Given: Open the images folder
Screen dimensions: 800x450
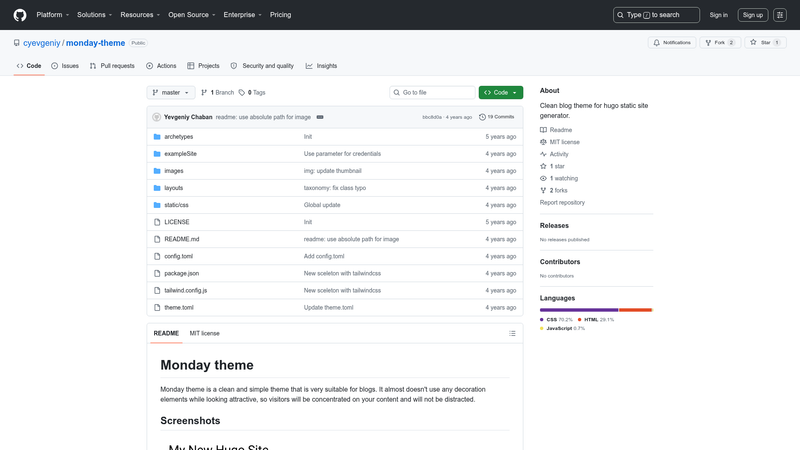Looking at the screenshot, I should click(x=173, y=171).
